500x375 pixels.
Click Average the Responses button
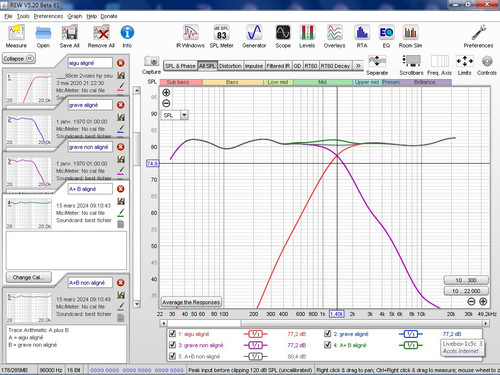tap(191, 302)
